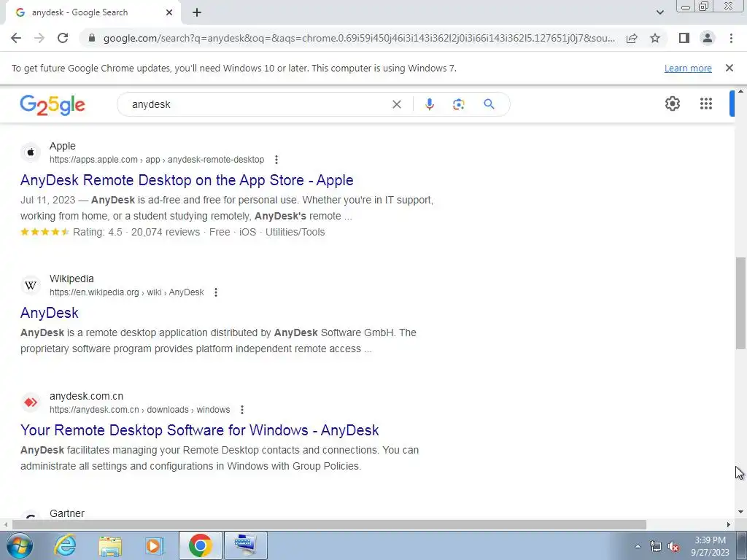
Task: Click the Chrome taskbar icon
Action: 200,545
